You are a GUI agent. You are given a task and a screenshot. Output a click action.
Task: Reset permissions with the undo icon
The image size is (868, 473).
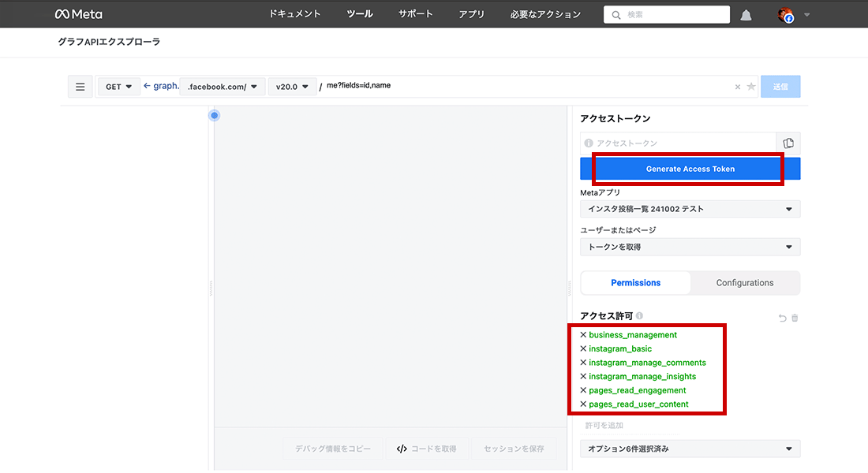pos(782,318)
